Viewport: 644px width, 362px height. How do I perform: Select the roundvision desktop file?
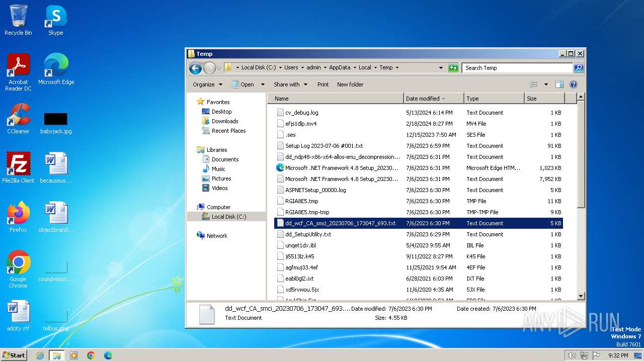pyautogui.click(x=56, y=272)
